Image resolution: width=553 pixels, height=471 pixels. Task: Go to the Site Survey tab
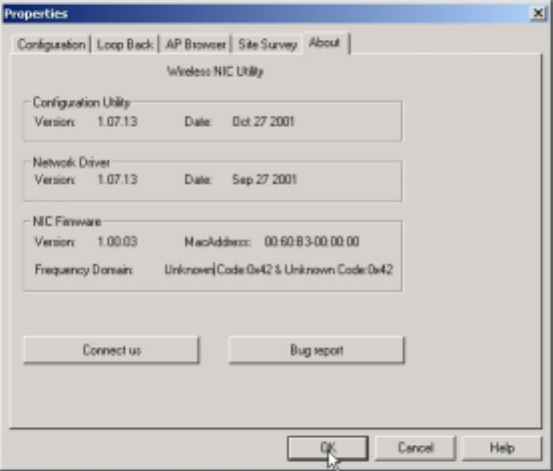(x=267, y=45)
